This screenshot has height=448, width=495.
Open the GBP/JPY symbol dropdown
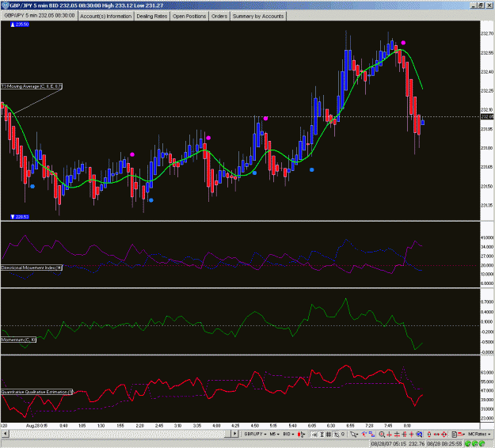(255, 434)
